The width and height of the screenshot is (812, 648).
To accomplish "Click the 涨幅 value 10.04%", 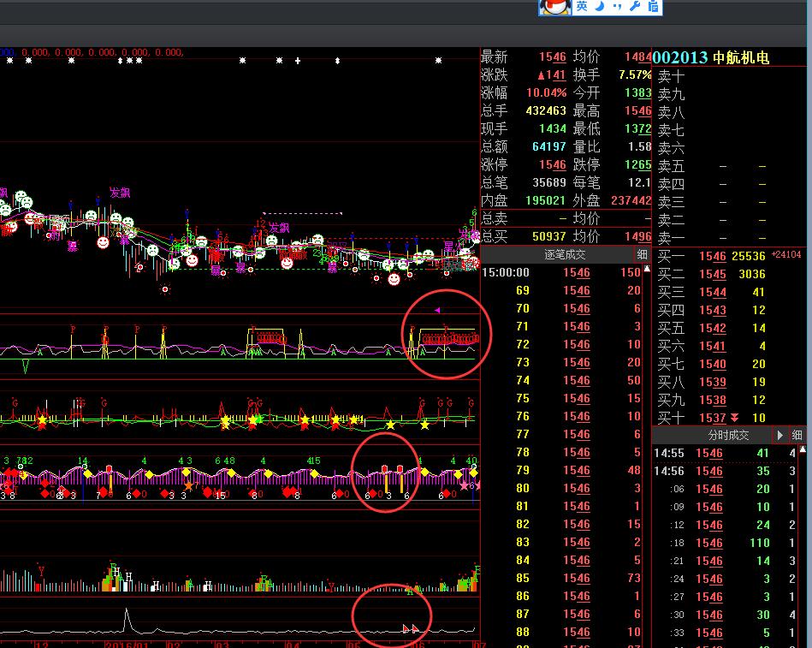I will (x=547, y=93).
